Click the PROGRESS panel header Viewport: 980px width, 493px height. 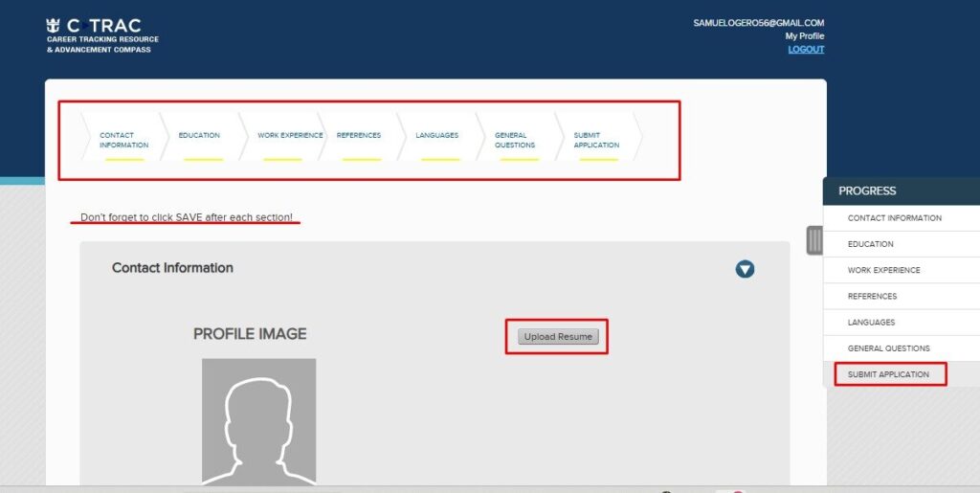pyautogui.click(x=902, y=191)
